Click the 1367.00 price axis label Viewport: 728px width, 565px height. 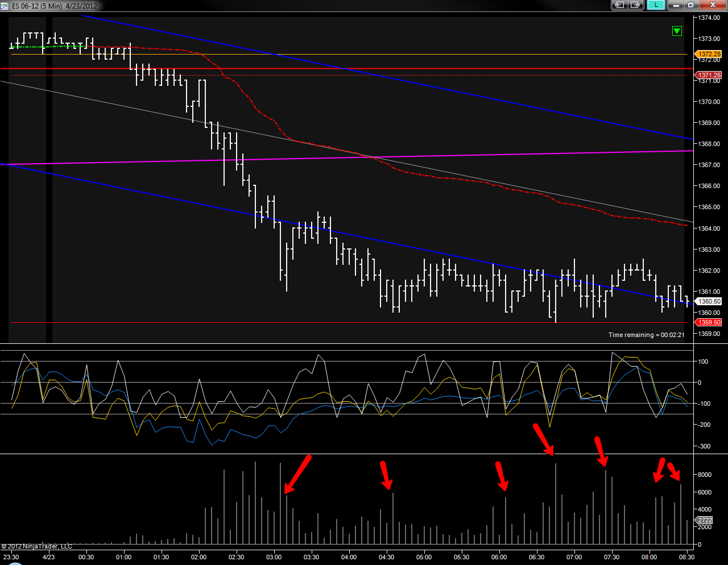click(x=709, y=165)
